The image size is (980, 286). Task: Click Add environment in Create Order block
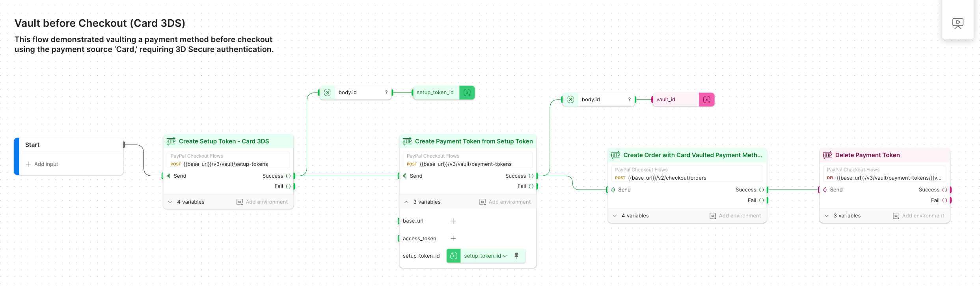[x=735, y=216]
